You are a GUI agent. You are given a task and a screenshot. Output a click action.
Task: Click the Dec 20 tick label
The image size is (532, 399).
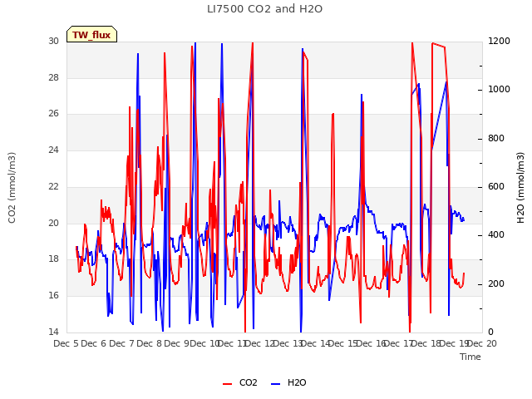pyautogui.click(x=482, y=343)
